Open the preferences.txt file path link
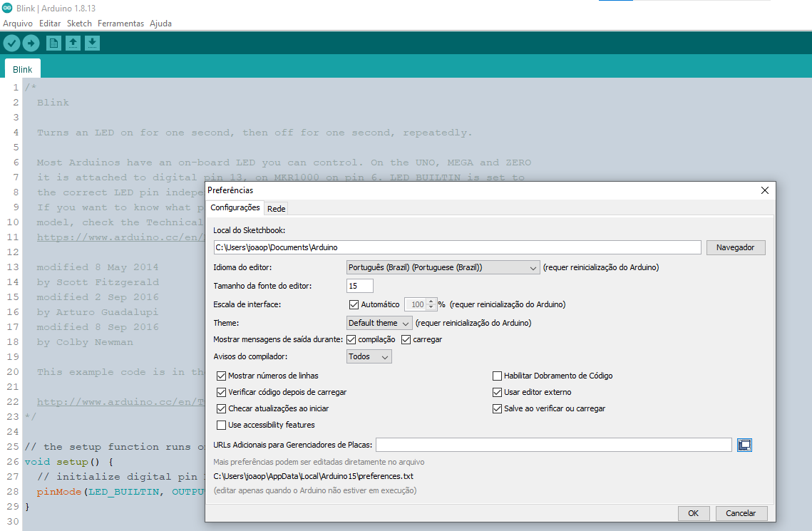The height and width of the screenshot is (531, 812). (313, 476)
